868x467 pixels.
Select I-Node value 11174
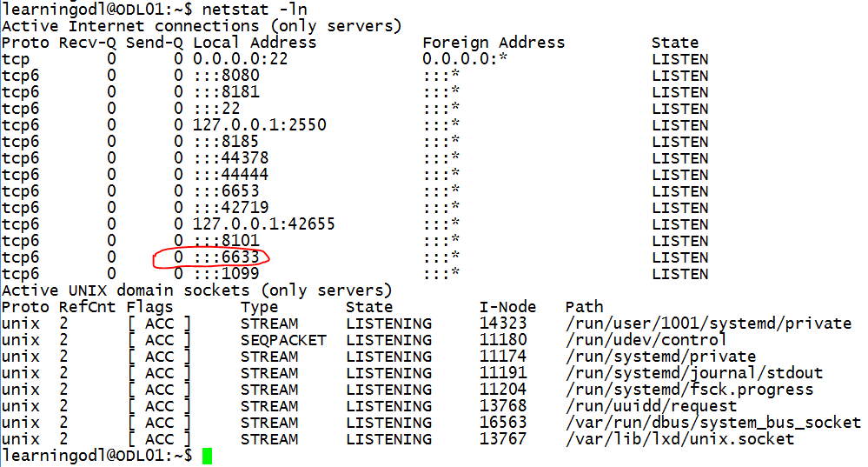click(x=503, y=357)
